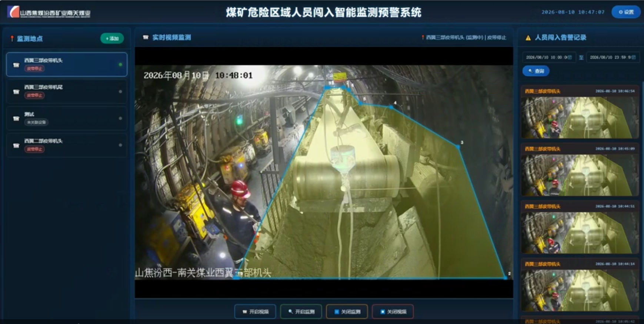
Task: Click the 监测中 status text above the video
Action: coord(475,37)
